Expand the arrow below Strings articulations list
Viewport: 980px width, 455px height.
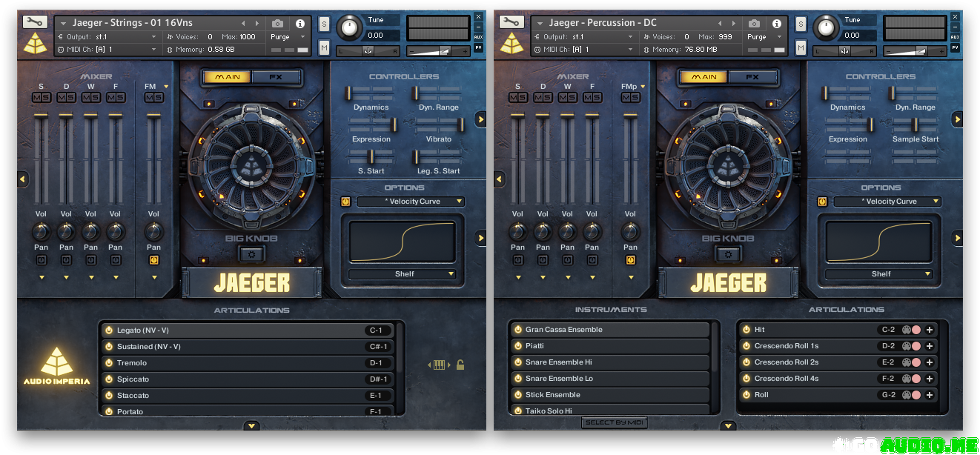[x=252, y=426]
